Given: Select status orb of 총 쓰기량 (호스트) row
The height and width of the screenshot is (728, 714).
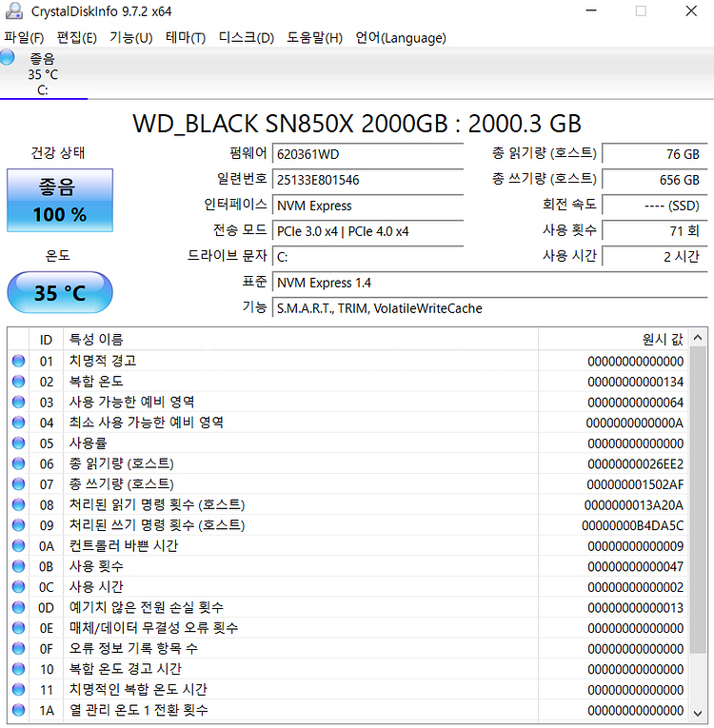Looking at the screenshot, I should [x=19, y=484].
